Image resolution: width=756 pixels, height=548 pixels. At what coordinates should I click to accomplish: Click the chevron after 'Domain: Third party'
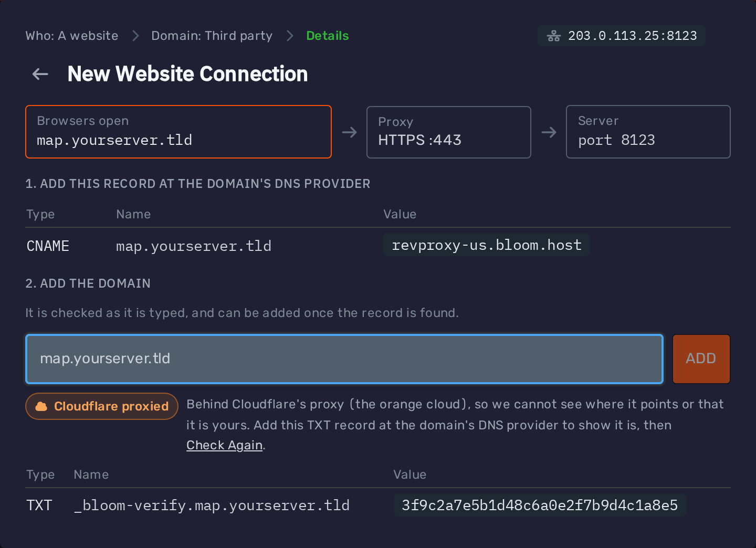pyautogui.click(x=290, y=36)
